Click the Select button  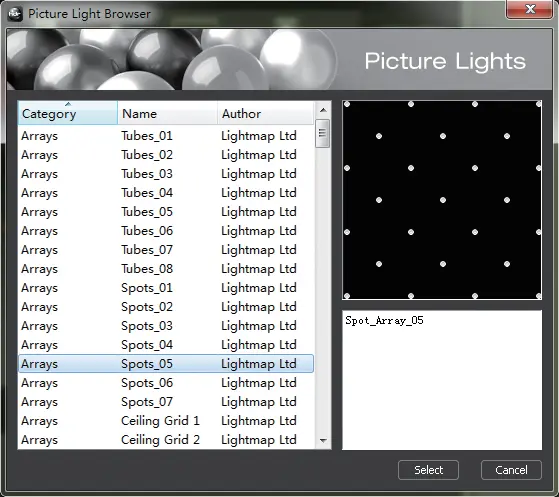coord(428,470)
